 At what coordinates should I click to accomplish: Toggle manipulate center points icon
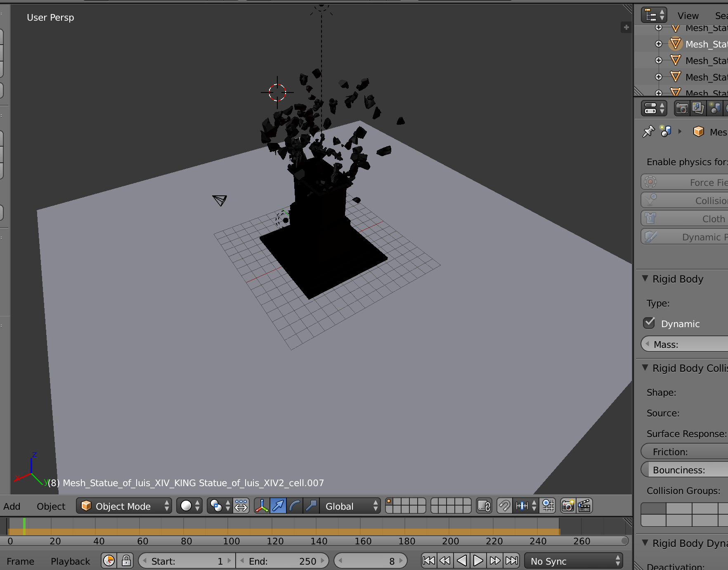click(241, 506)
